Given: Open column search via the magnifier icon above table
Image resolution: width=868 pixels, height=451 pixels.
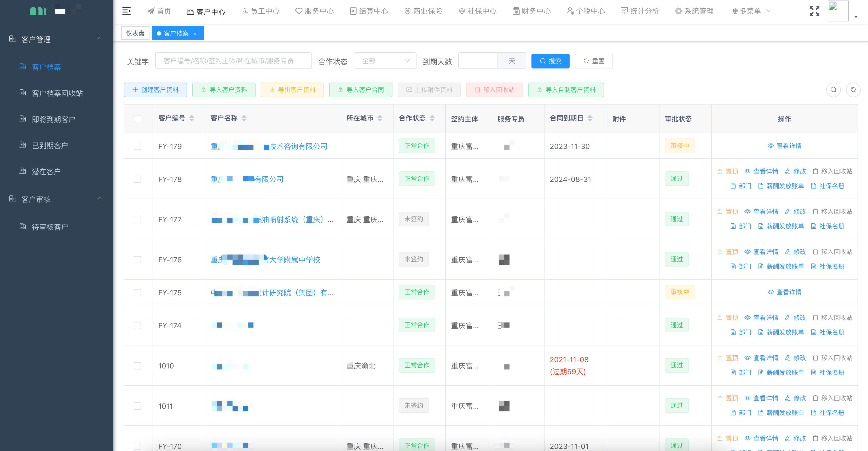Looking at the screenshot, I should [x=833, y=90].
